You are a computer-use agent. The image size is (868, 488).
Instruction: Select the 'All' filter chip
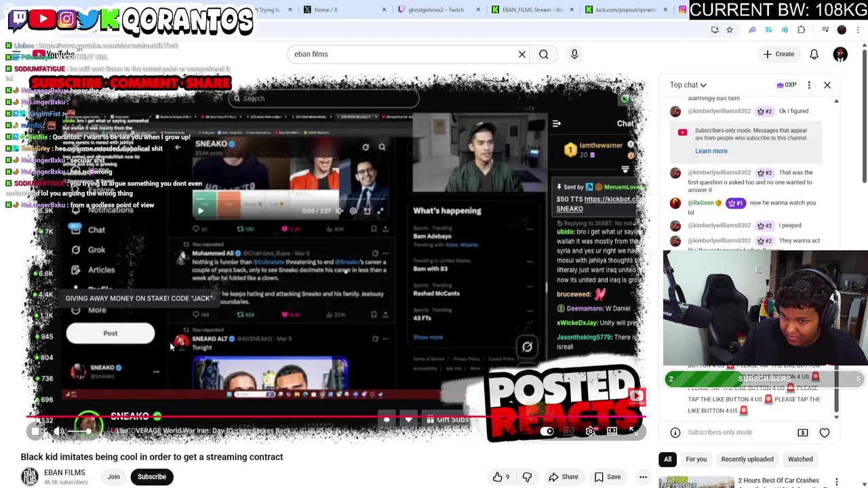pos(667,460)
